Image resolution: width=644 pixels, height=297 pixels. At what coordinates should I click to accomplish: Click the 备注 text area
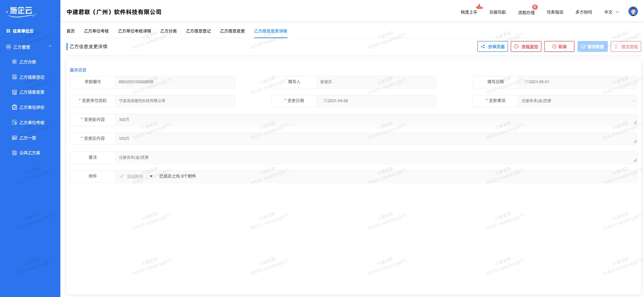(376, 158)
